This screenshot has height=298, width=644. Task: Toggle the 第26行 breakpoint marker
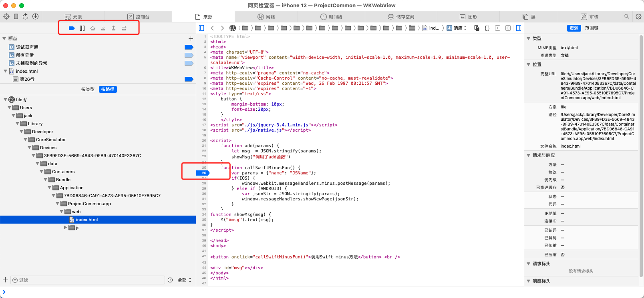click(x=189, y=79)
